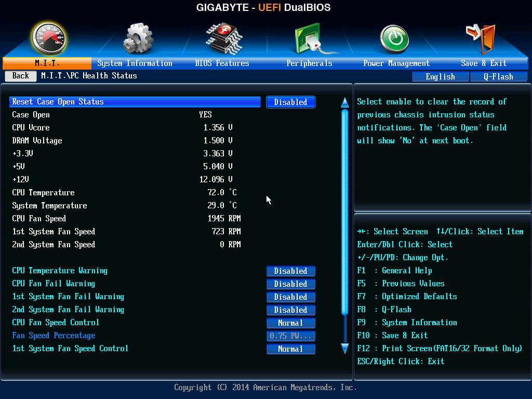Click the Save & Exit door icon
This screenshot has height=399, width=532.
[x=481, y=38]
